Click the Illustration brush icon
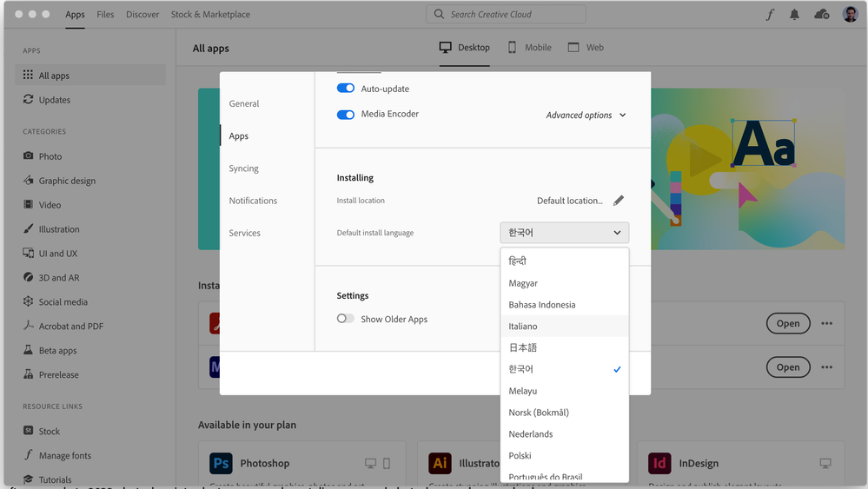 pos(28,228)
